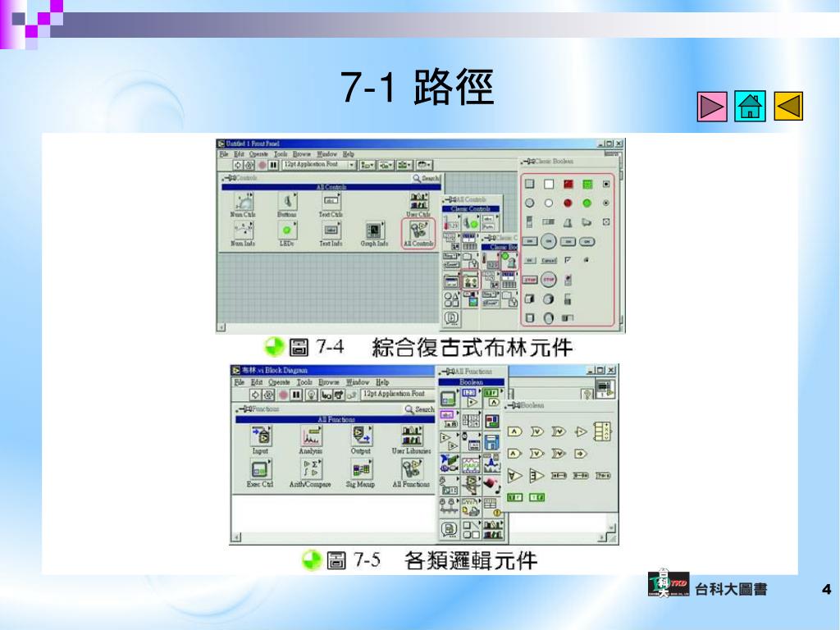Open Analysis functions subpalette
The width and height of the screenshot is (840, 630).
[x=311, y=440]
